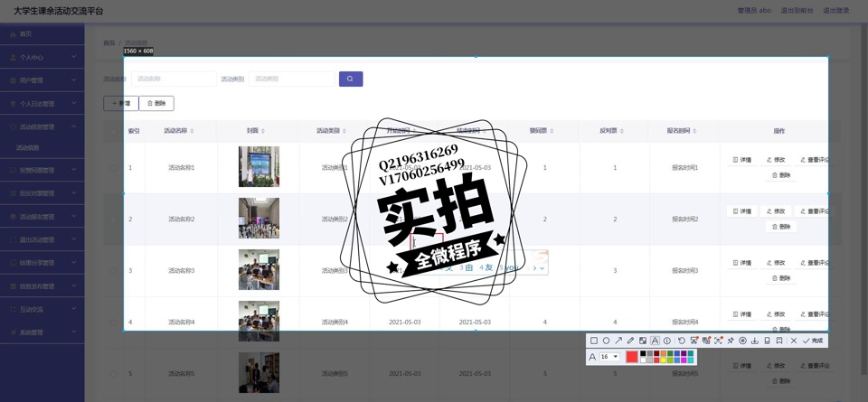This screenshot has height=402, width=868.
Task: Click the bookmark icon in screenshot toolbar
Action: point(778,341)
